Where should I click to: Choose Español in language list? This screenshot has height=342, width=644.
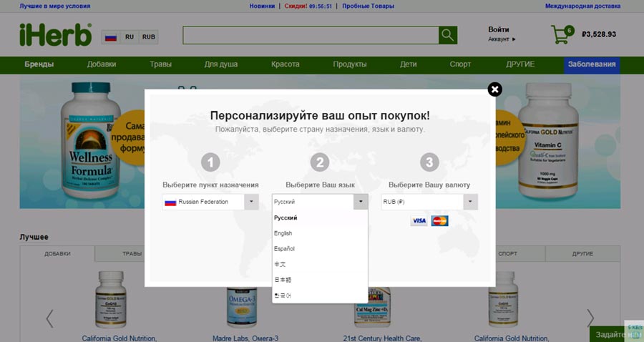320,249
